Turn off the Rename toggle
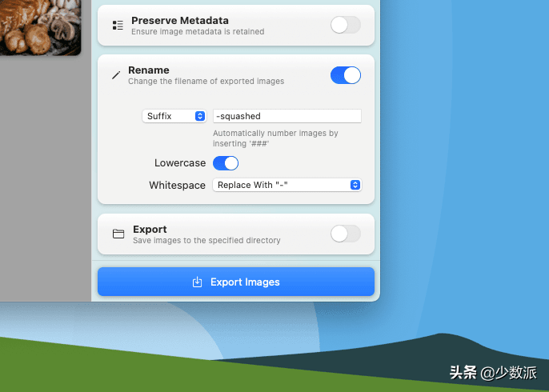The image size is (549, 392). pyautogui.click(x=346, y=75)
